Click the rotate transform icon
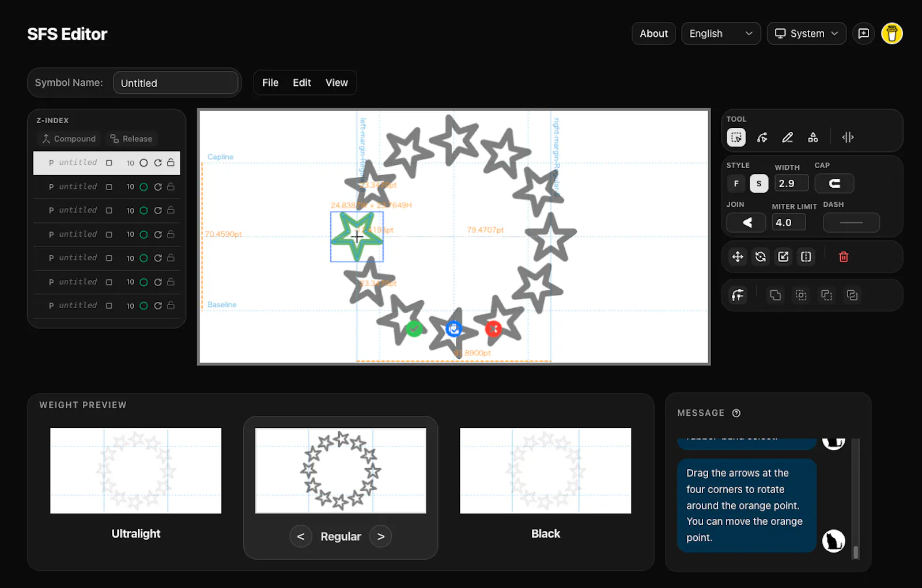 tap(761, 257)
